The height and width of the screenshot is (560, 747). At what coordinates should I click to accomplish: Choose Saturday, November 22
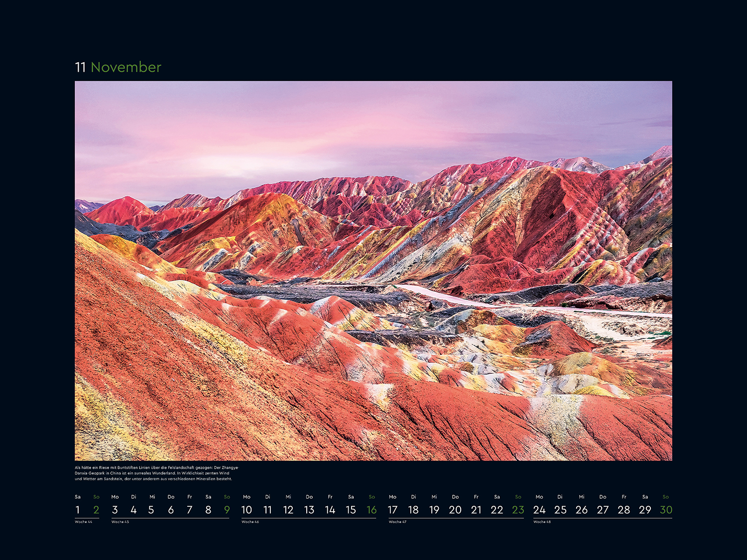[497, 510]
